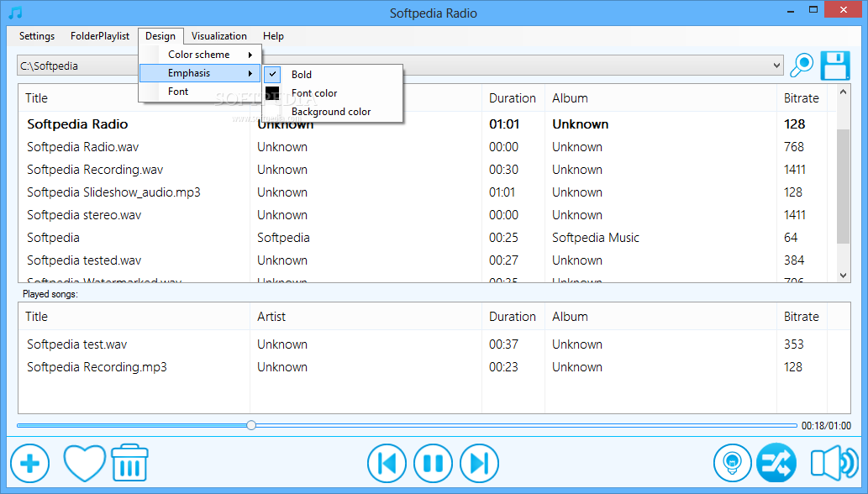
Task: Click the 00:37 duration in played songs
Action: pos(503,344)
